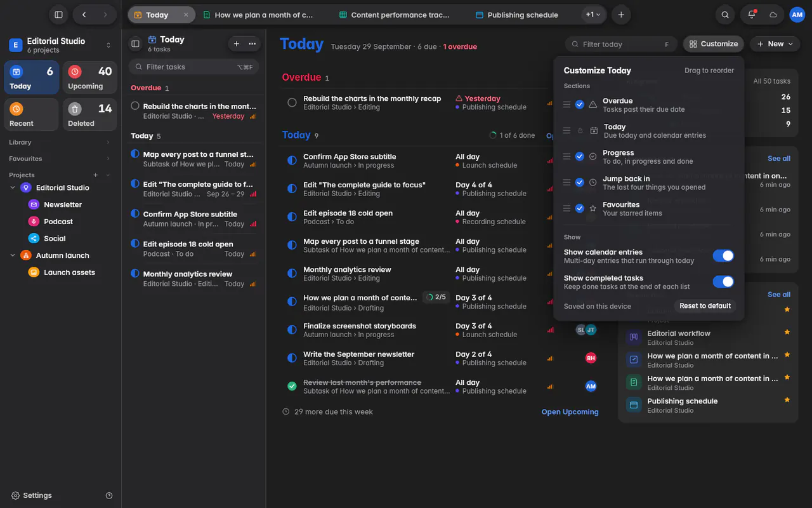Focus the Filter tasks input field
This screenshot has width=812, height=508.
193,67
